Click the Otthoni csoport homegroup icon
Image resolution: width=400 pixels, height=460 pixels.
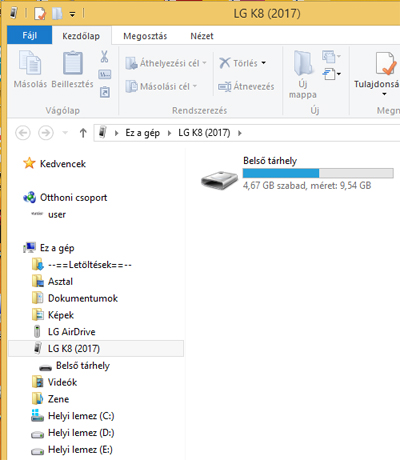pos(29,197)
